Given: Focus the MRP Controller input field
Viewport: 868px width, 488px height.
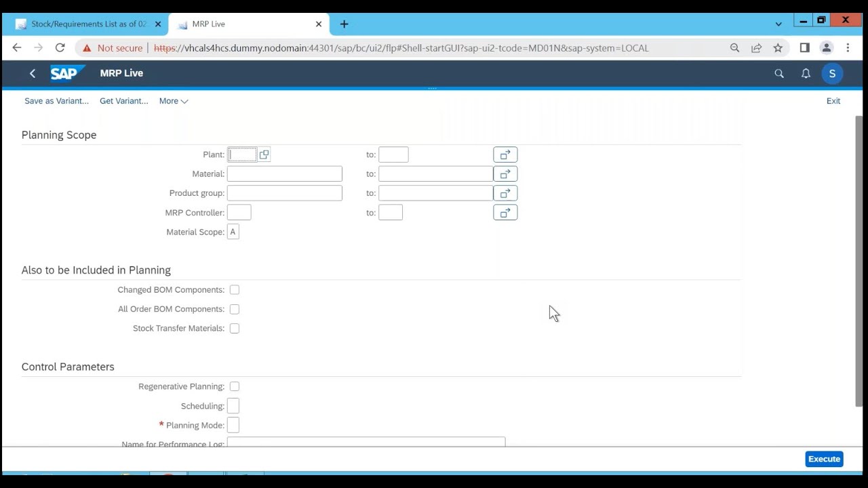Looking at the screenshot, I should point(239,213).
